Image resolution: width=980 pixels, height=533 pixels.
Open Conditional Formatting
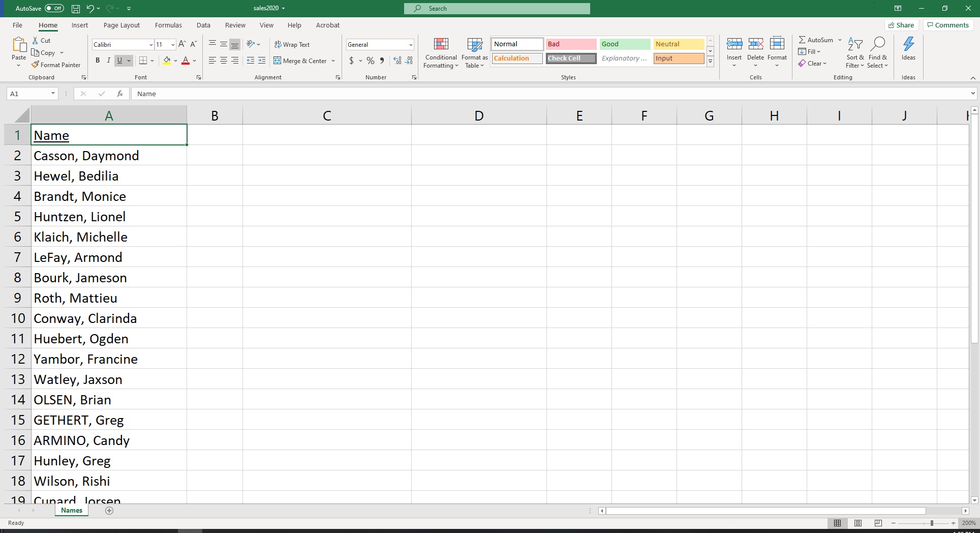(441, 53)
